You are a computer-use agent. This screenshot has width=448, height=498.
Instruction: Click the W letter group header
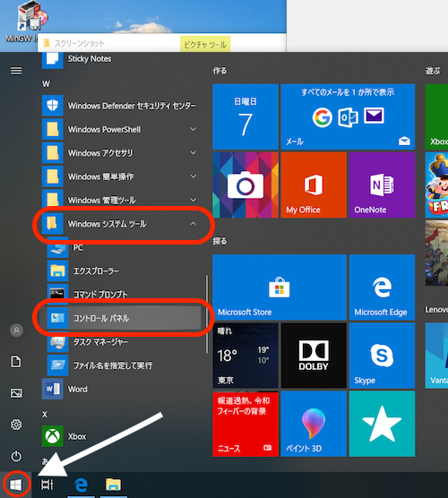[x=46, y=84]
